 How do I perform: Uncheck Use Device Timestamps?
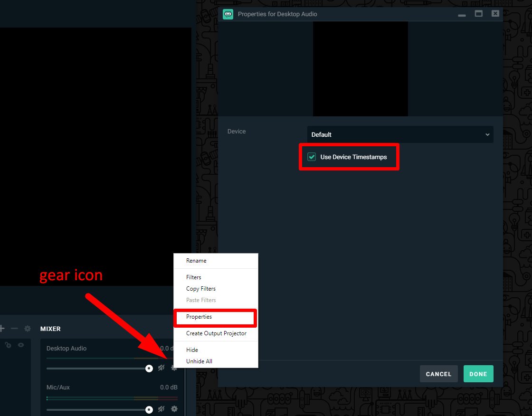click(x=312, y=156)
